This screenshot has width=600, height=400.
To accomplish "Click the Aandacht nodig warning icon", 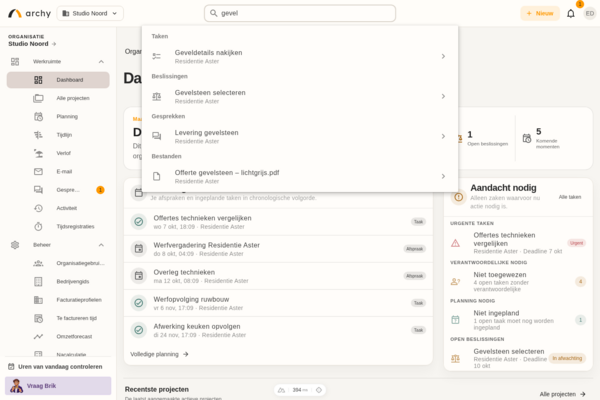I will tap(458, 197).
